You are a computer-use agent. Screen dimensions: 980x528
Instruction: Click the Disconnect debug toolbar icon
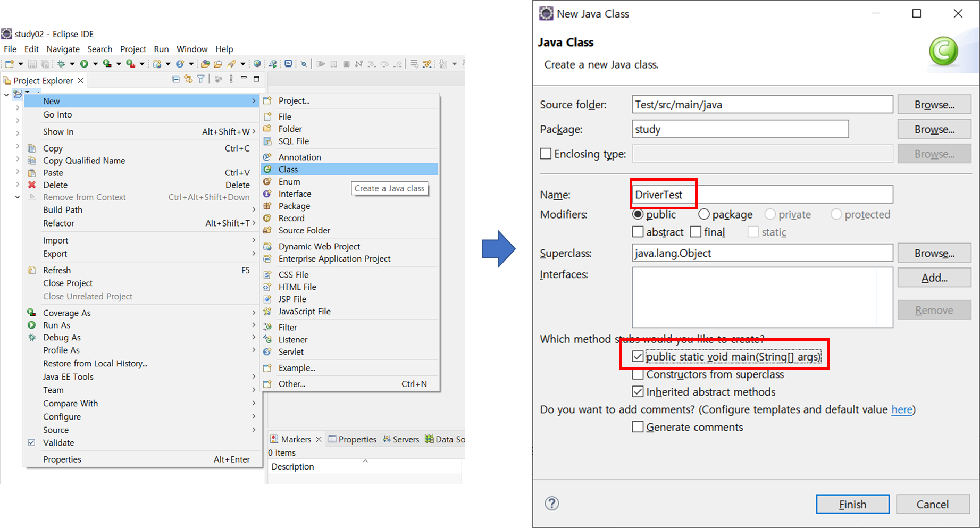[359, 64]
